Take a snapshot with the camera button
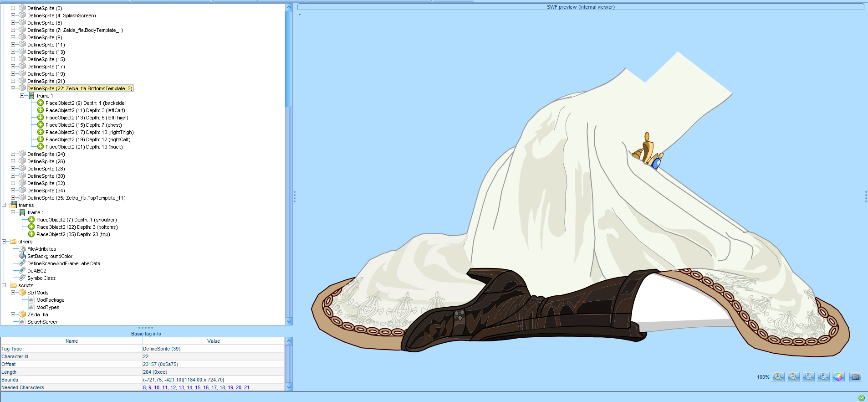 pyautogui.click(x=856, y=377)
